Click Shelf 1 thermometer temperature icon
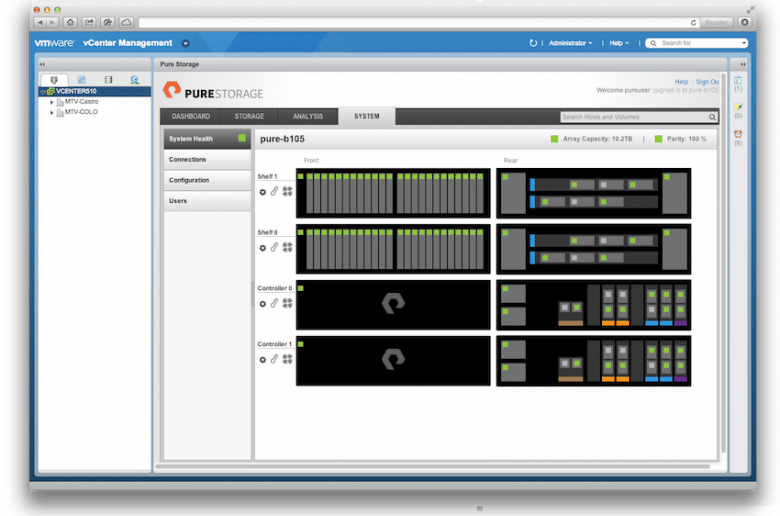Viewport: 780px width, 516px height. [274, 192]
